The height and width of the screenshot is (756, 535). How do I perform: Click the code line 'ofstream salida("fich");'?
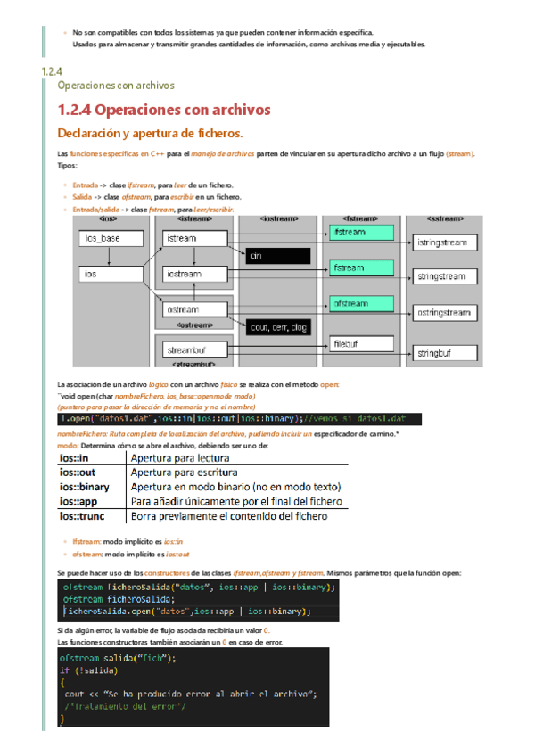pyautogui.click(x=118, y=658)
